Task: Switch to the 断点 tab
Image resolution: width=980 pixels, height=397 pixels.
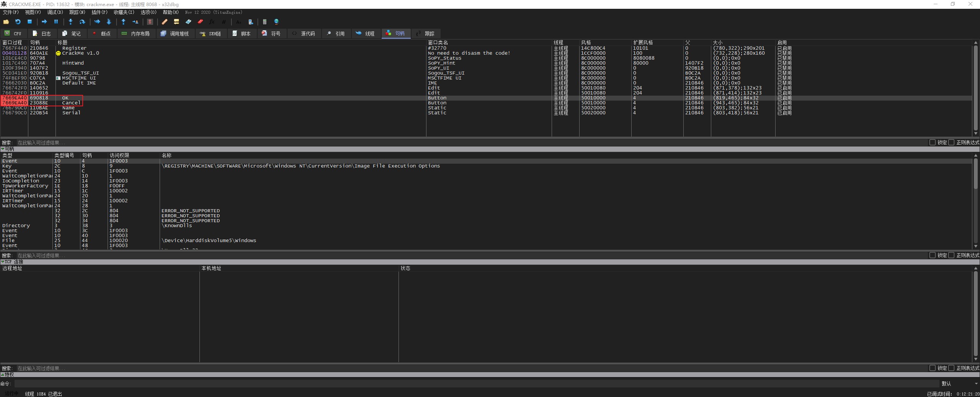Action: pyautogui.click(x=101, y=34)
